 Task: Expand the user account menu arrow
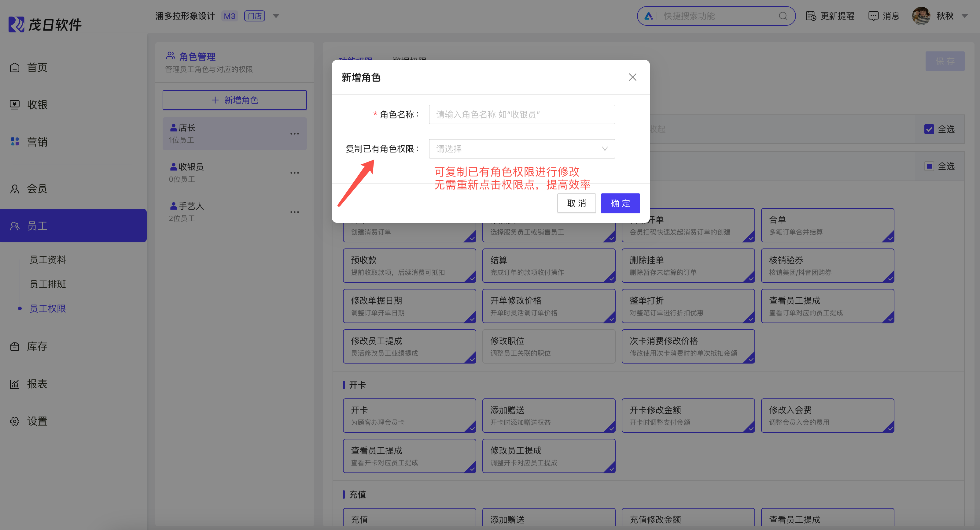[964, 16]
